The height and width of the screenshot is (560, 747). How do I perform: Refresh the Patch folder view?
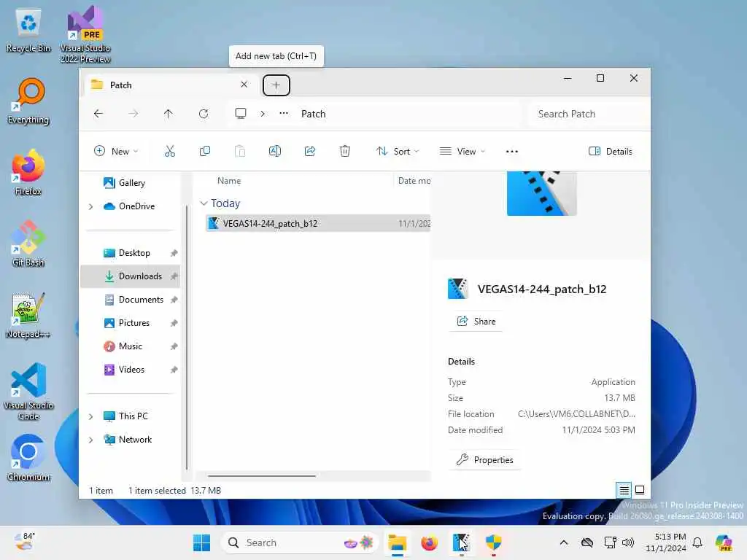tap(204, 114)
